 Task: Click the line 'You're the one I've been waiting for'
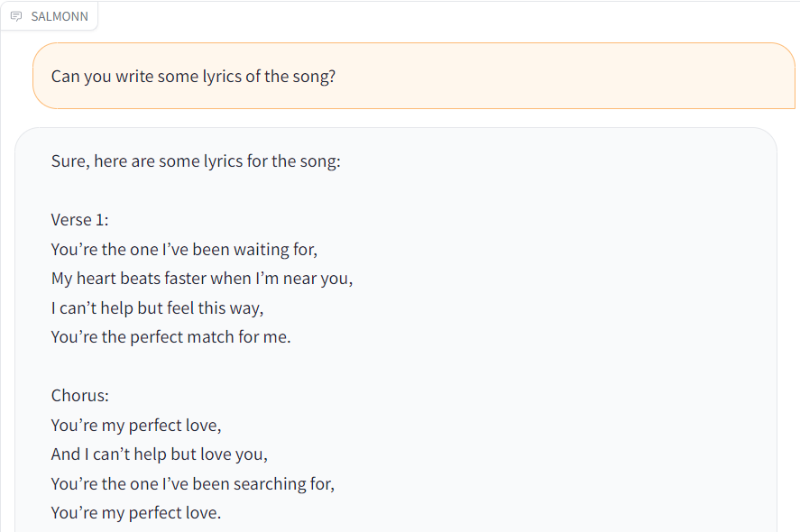(x=184, y=250)
